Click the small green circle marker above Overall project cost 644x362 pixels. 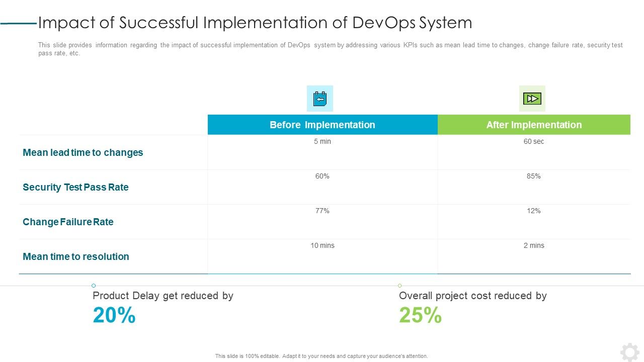(x=400, y=286)
